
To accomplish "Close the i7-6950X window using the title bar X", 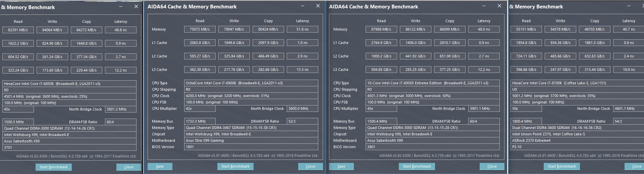I will [499, 6].
